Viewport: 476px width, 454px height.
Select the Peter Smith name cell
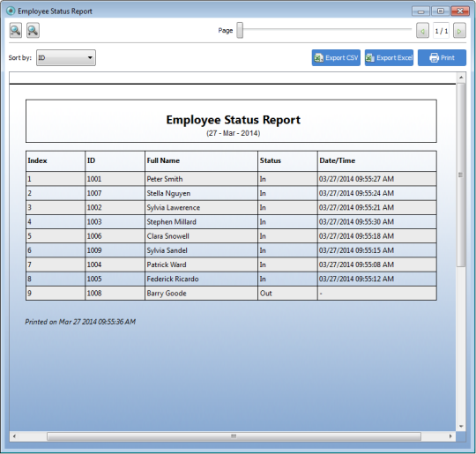[201, 179]
